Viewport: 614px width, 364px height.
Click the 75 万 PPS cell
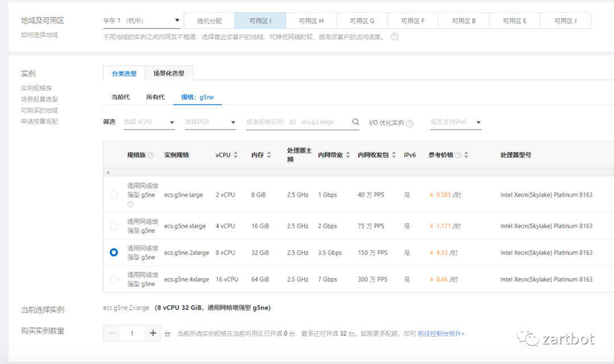click(371, 226)
